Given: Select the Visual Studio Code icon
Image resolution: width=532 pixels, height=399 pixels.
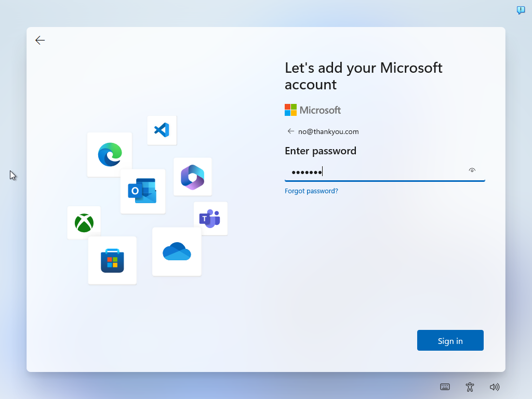Looking at the screenshot, I should (162, 130).
